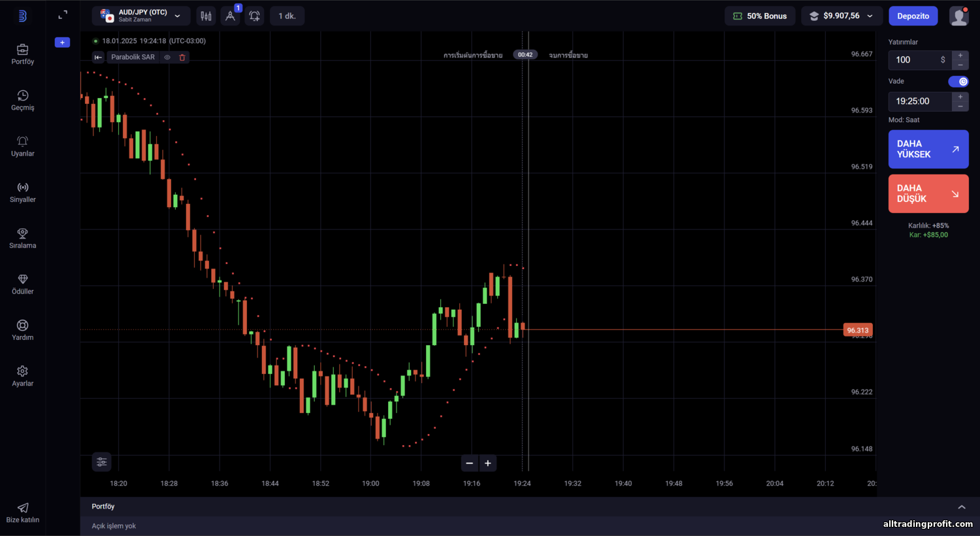This screenshot has height=536, width=980.
Task: Hide the Parabolik SAR indicator with eye
Action: tap(167, 58)
